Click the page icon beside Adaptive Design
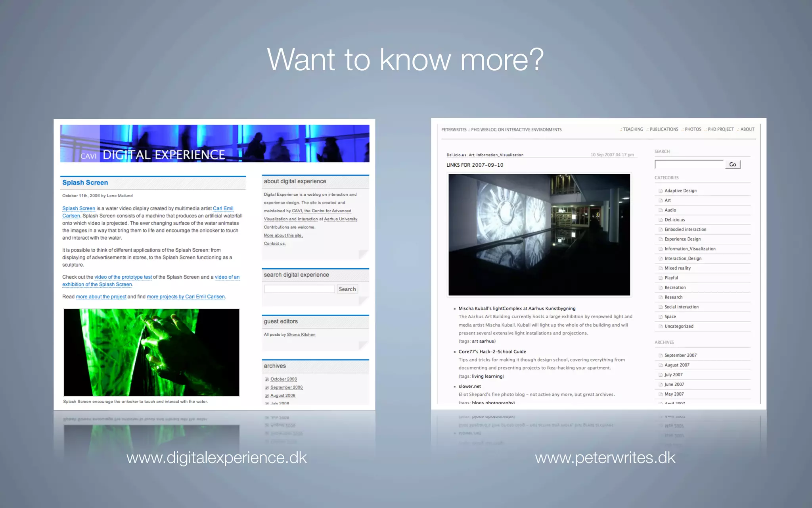 pos(661,191)
